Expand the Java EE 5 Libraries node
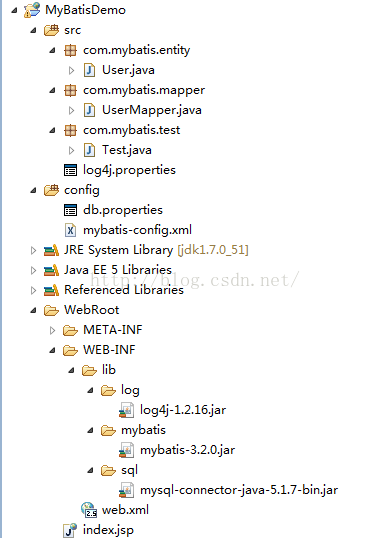This screenshot has height=538, width=370. [x=33, y=270]
